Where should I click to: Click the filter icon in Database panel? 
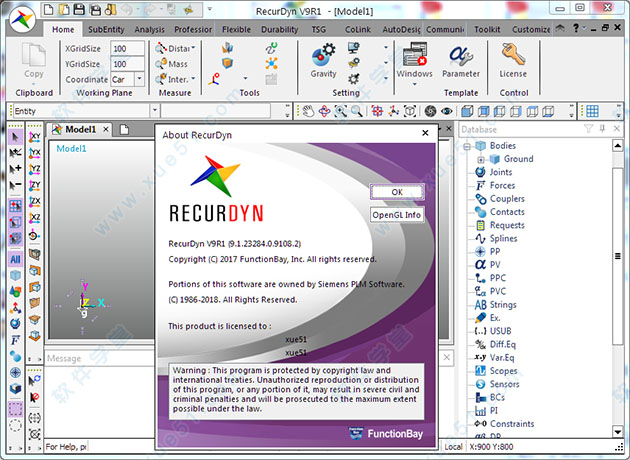tap(589, 129)
